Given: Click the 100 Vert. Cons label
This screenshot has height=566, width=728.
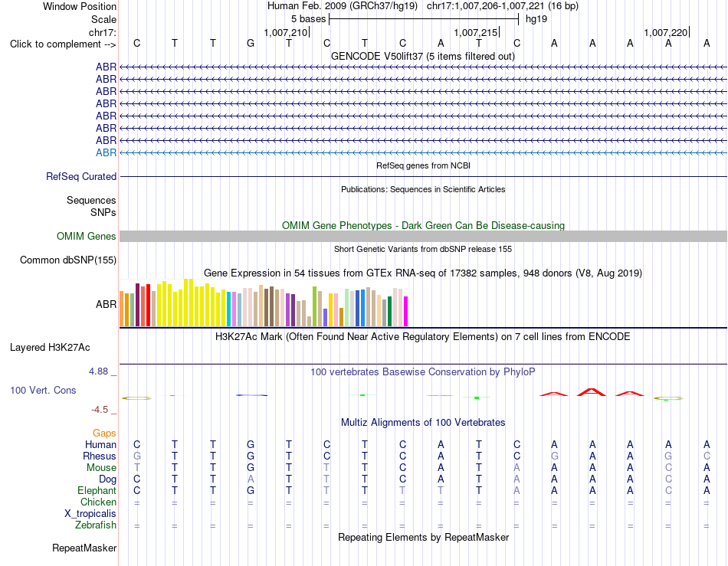Looking at the screenshot, I should click(43, 390).
